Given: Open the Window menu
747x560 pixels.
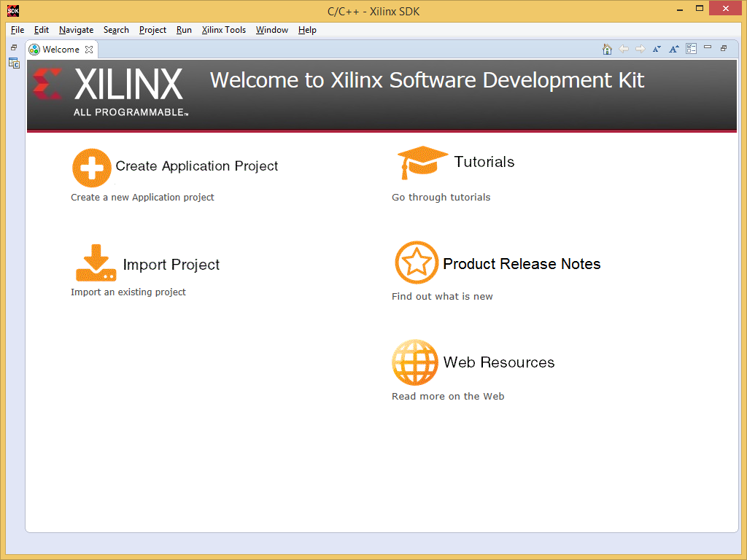Looking at the screenshot, I should pyautogui.click(x=271, y=29).
